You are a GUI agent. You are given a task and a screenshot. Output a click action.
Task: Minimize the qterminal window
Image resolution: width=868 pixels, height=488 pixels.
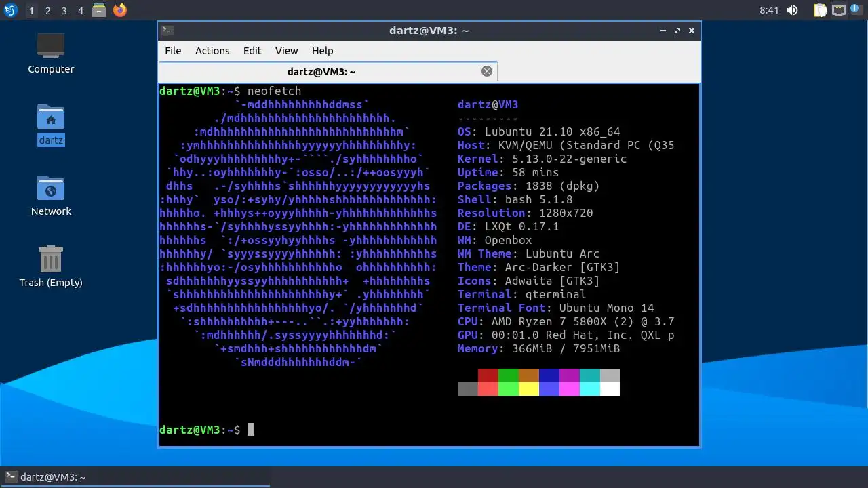click(x=663, y=30)
